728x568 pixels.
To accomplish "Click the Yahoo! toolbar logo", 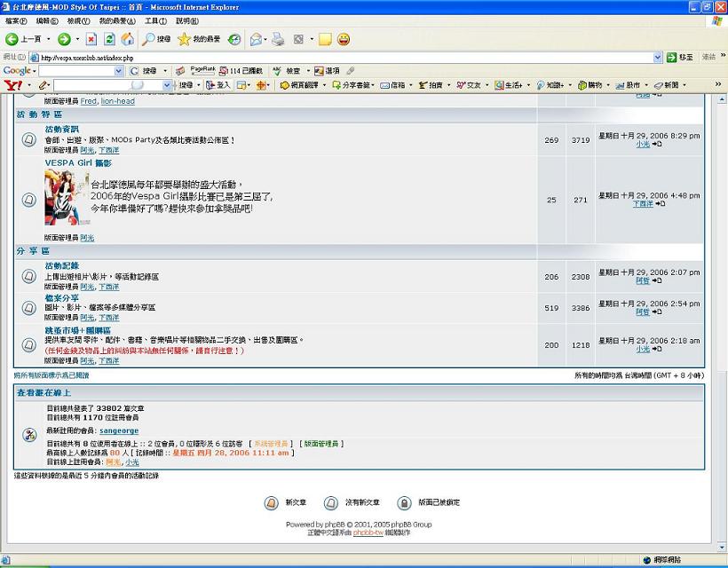I will 12,85.
